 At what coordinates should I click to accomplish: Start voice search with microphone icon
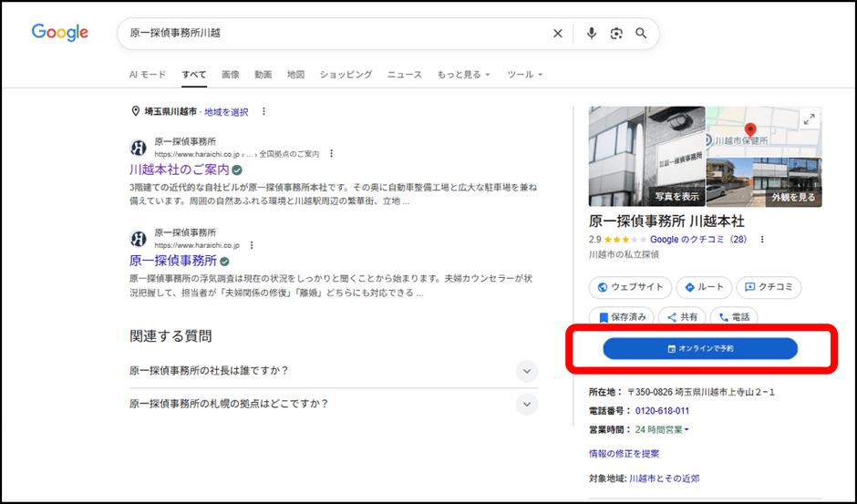tap(592, 34)
